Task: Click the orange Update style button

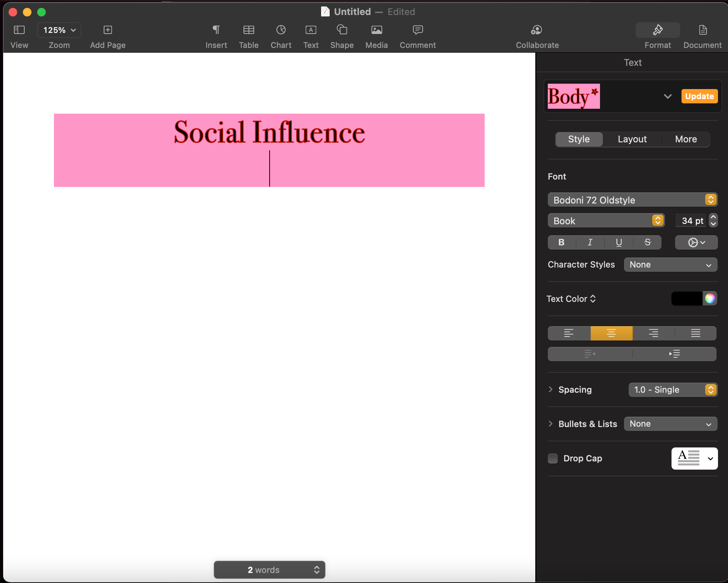Action: 699,96
